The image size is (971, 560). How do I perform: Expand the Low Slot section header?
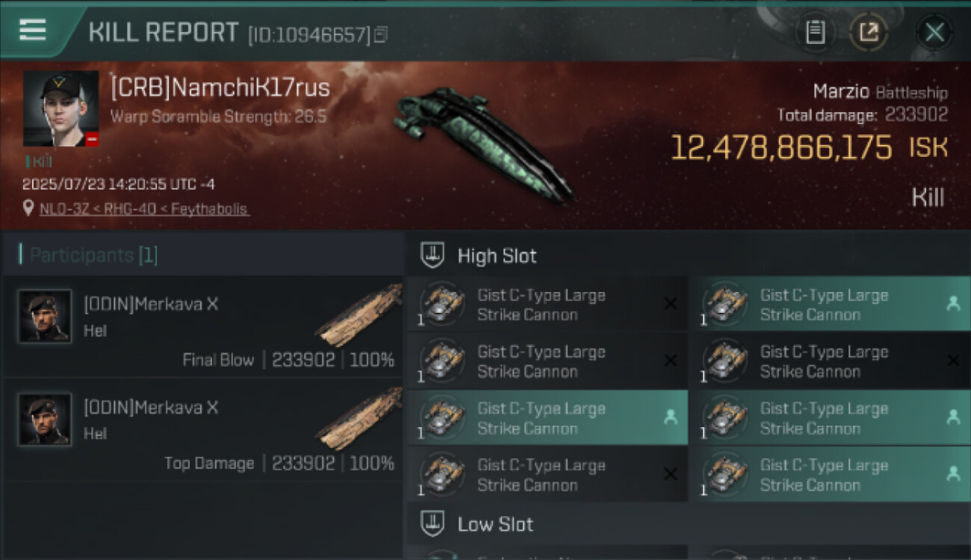[687, 524]
